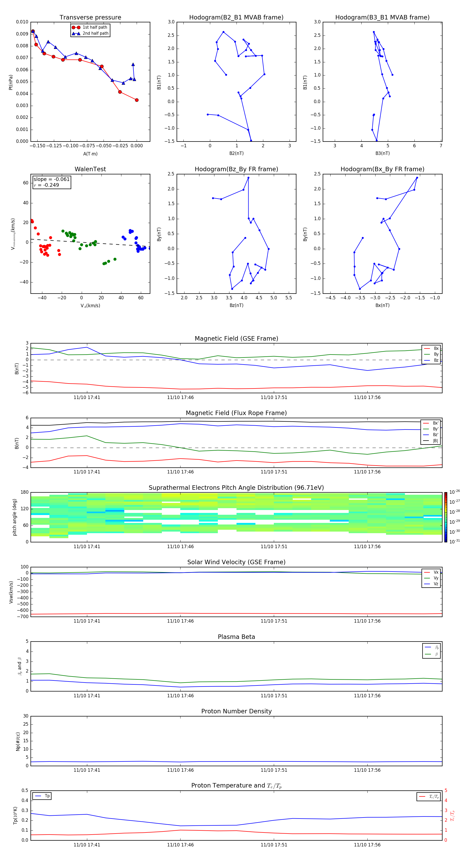Click |B| entry in Flux Rope legend
473x868 pixels.
click(431, 441)
